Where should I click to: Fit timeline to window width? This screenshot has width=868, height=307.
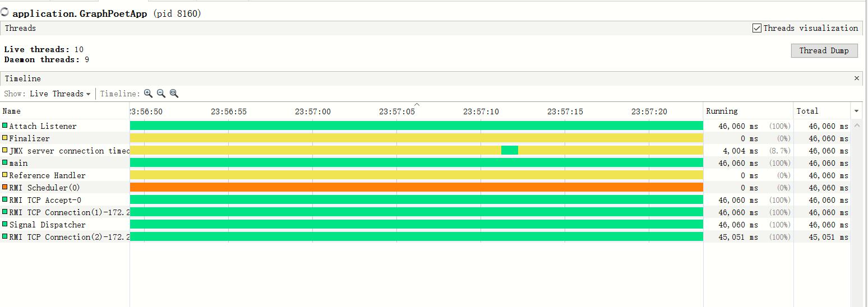(x=174, y=94)
